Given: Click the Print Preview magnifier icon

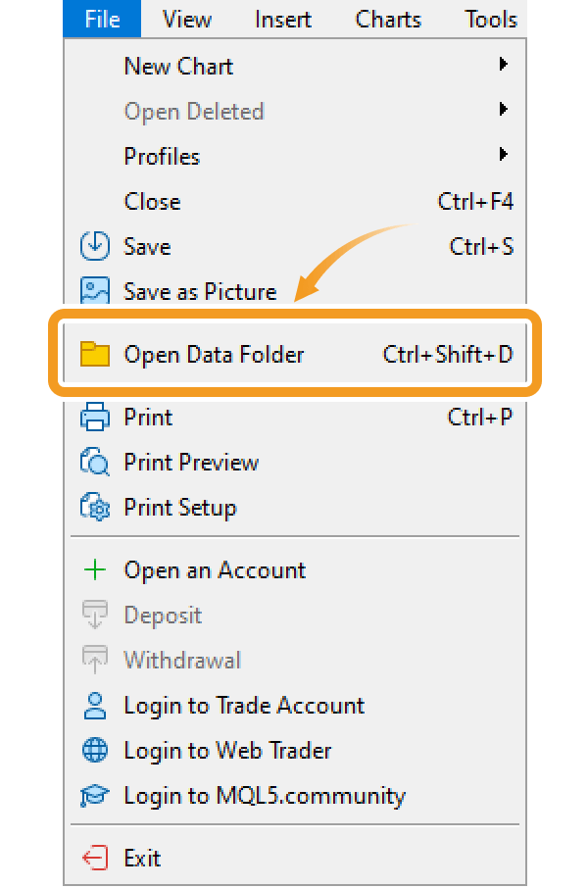Looking at the screenshot, I should 95,463.
